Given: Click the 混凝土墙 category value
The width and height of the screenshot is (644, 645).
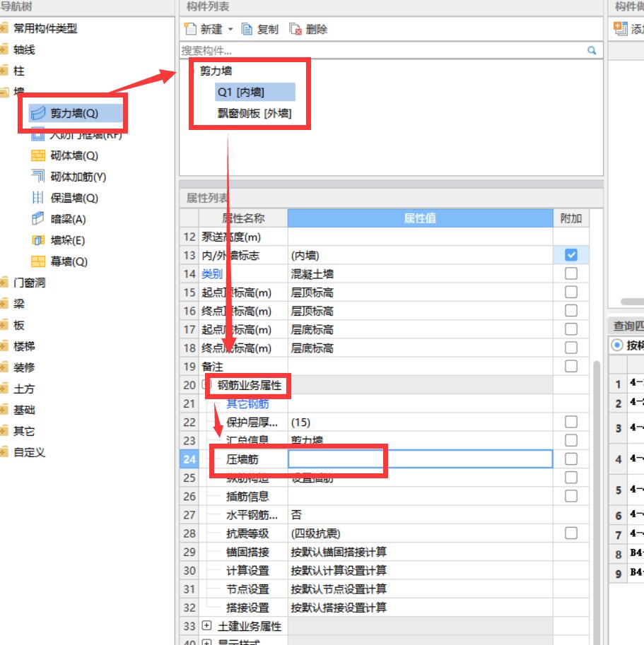Looking at the screenshot, I should [x=312, y=274].
